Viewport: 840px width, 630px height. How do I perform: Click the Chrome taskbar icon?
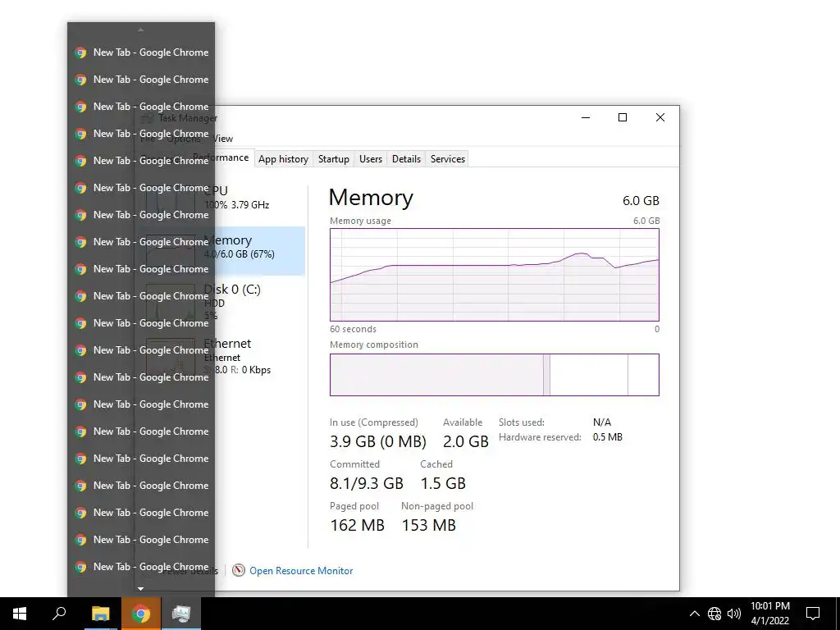pos(141,614)
